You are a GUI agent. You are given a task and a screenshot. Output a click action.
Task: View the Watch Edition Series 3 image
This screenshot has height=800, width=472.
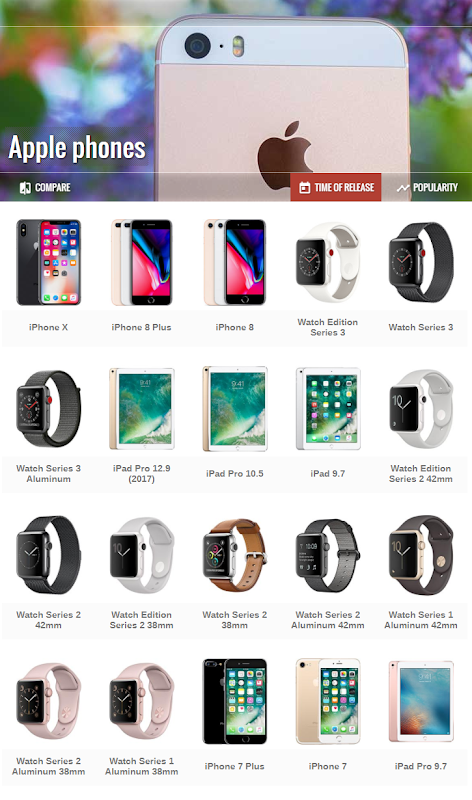click(x=328, y=261)
